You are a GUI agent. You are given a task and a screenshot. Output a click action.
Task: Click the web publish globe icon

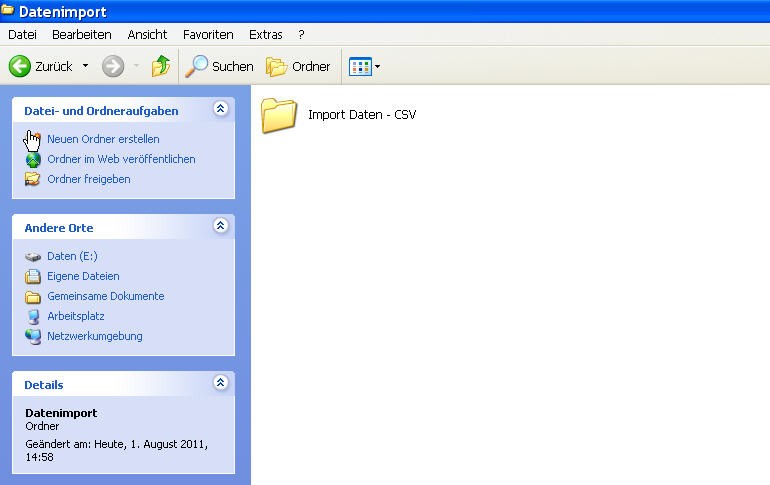[33, 160]
